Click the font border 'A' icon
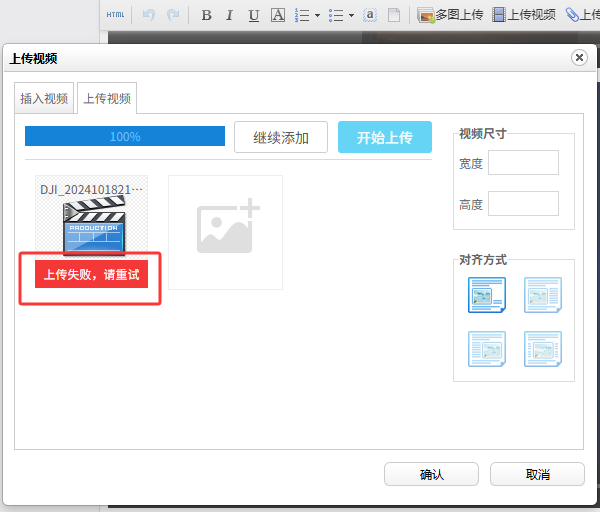Screen dimensions: 600x512 pos(277,15)
